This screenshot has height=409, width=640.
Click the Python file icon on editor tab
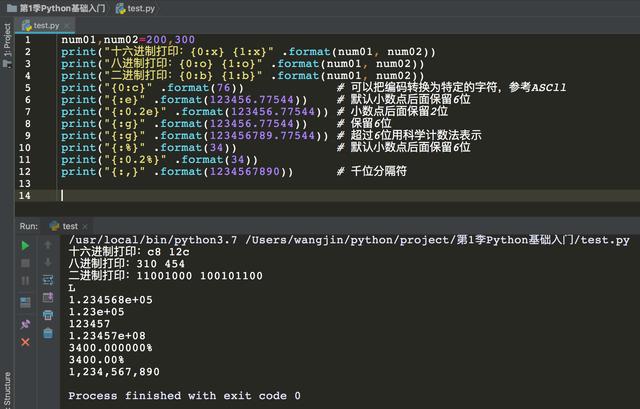click(x=27, y=26)
